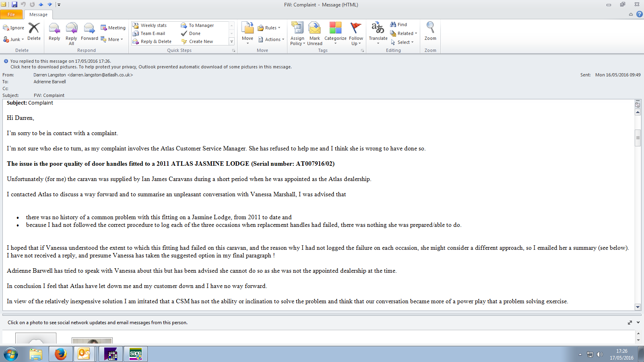Expand the More respond options
The height and width of the screenshot is (362, 644).
(112, 39)
